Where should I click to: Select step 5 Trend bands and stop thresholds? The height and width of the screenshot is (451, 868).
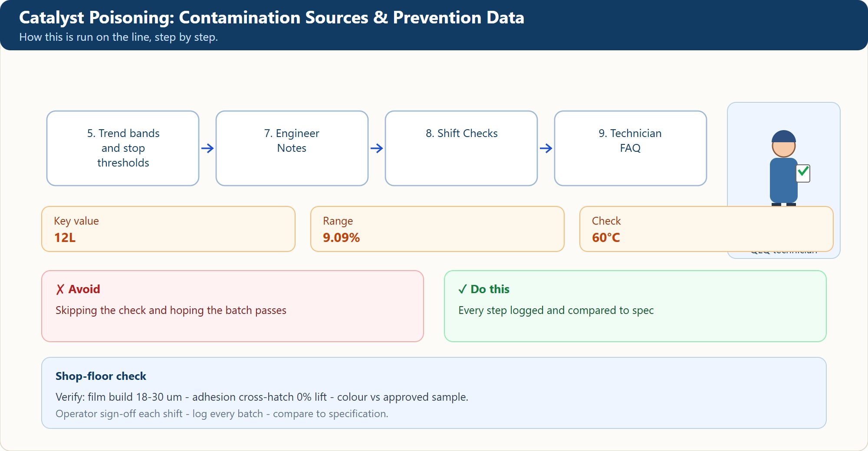pos(123,148)
